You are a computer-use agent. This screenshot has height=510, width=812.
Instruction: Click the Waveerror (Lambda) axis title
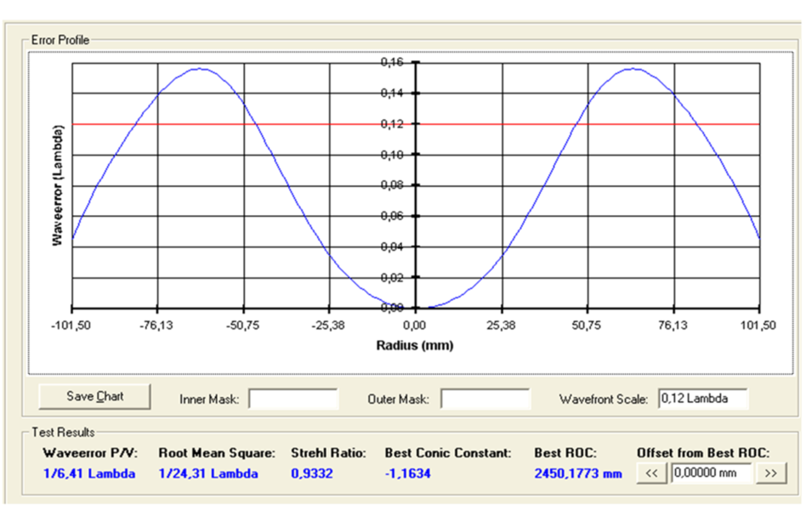click(57, 185)
